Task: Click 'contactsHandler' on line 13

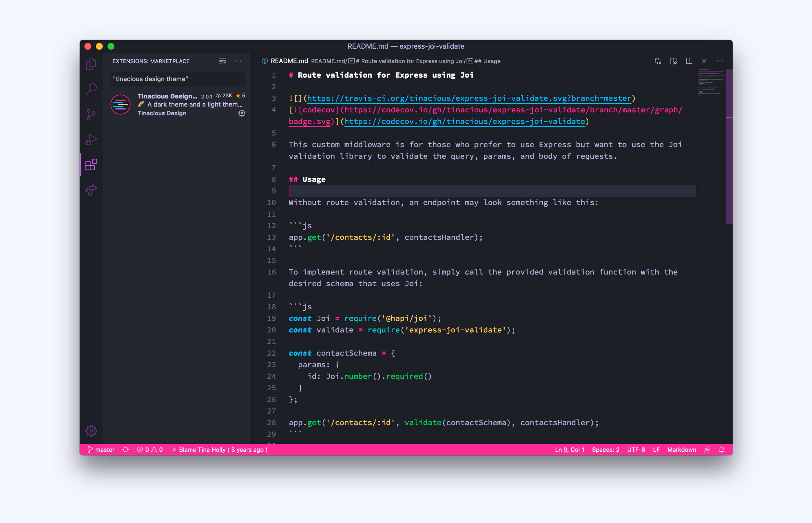Action: 439,237
